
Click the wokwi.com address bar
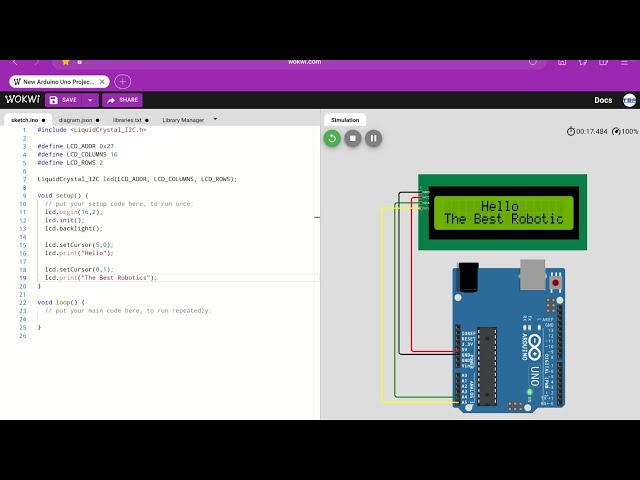point(299,62)
